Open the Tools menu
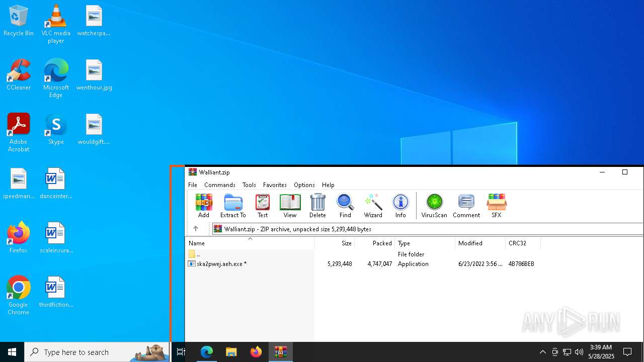This screenshot has height=362, width=644. click(x=249, y=185)
